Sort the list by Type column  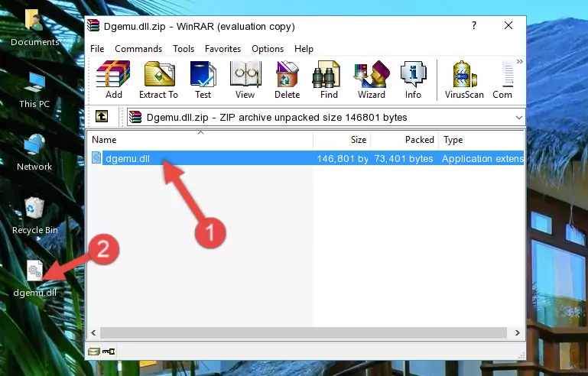481,140
